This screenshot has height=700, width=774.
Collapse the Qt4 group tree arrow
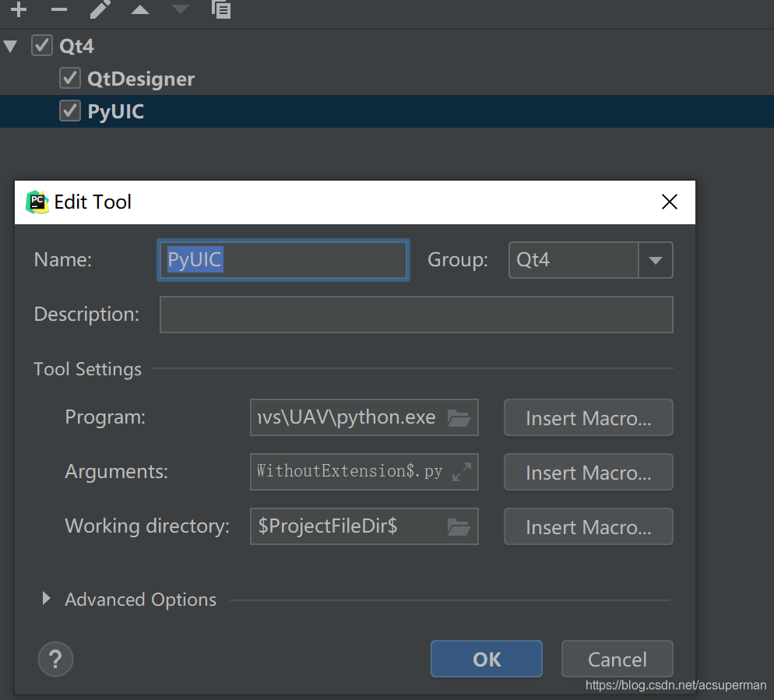10,47
